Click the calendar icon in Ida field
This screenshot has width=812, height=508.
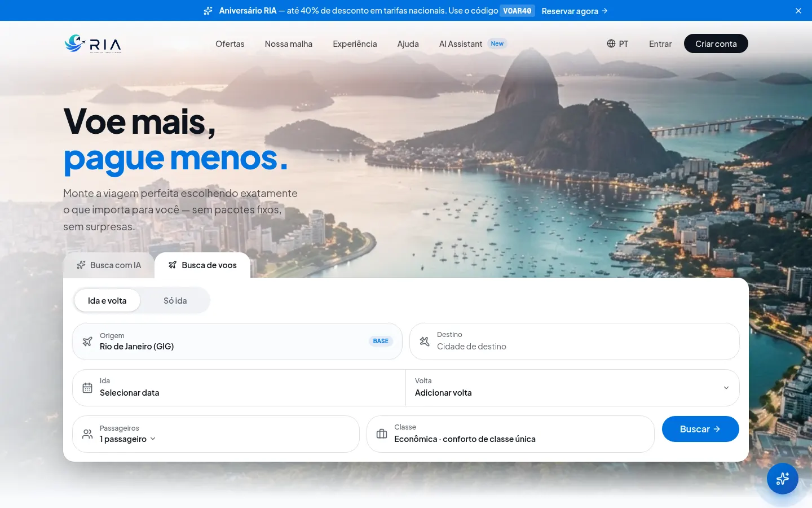point(87,388)
